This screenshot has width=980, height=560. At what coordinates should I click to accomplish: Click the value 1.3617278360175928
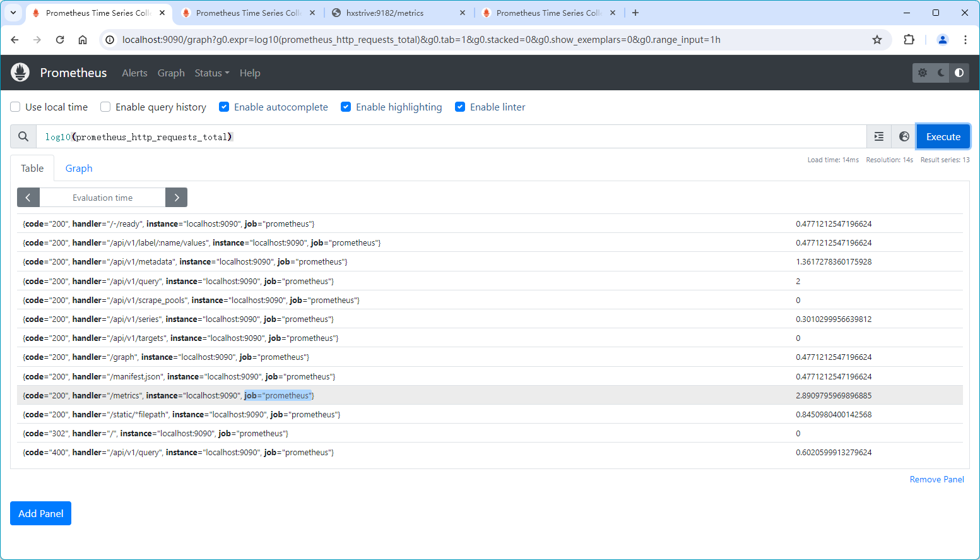834,261
